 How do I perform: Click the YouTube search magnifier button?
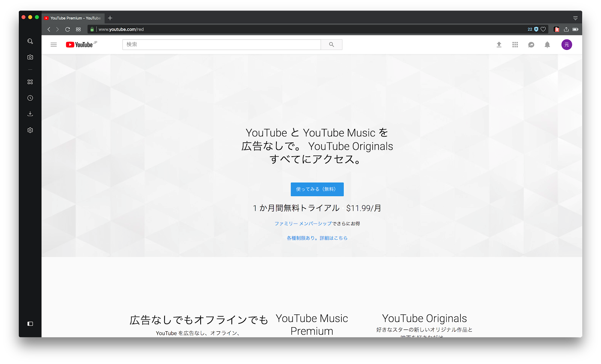tap(331, 45)
